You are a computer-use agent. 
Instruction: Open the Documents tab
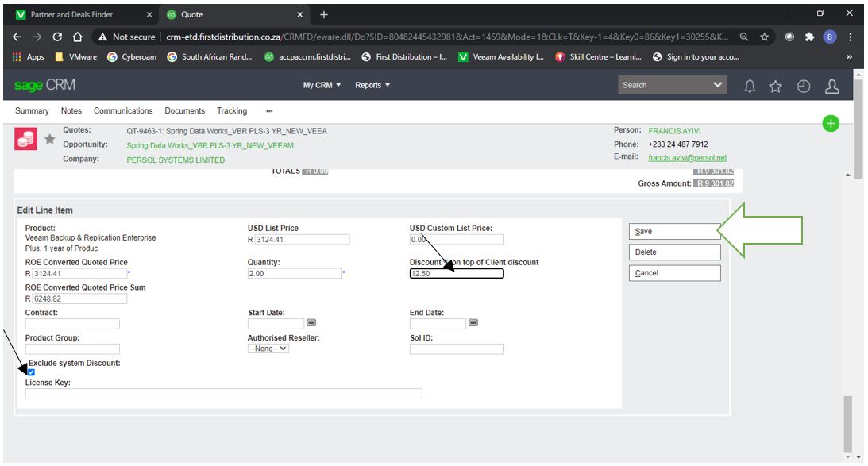184,111
